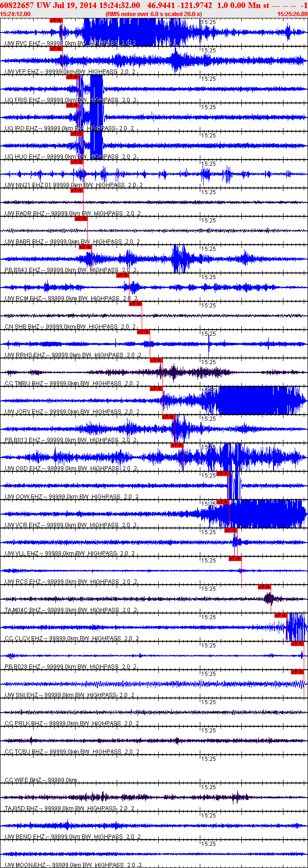Click the 'UW BEND EHZ' trace label
The width and height of the screenshot is (308, 868).
(x=25, y=837)
